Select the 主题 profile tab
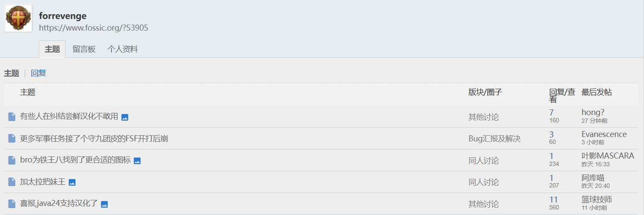Image resolution: width=644 pixels, height=215 pixels. tap(52, 49)
